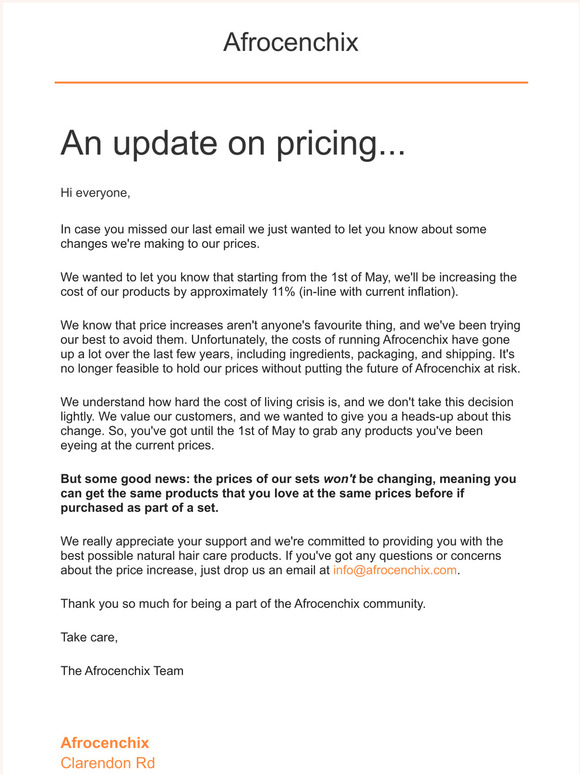Select the Clarendon Rd address line
The height and width of the screenshot is (774, 580).
(108, 763)
